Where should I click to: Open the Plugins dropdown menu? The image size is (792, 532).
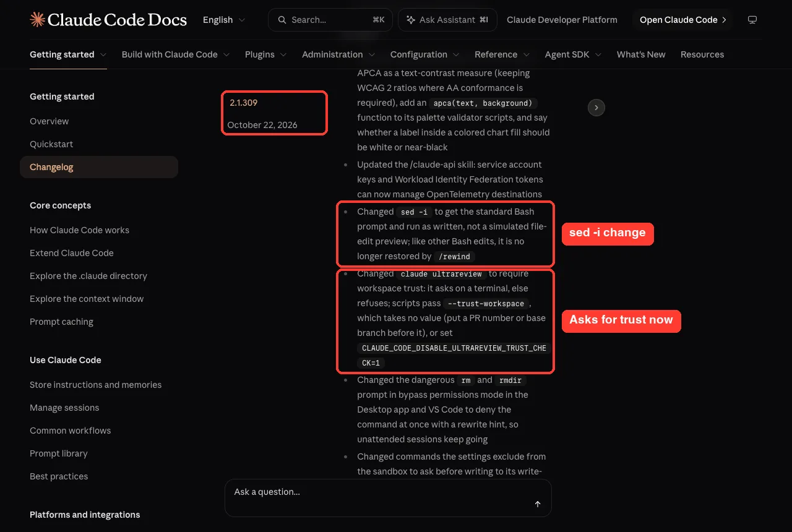click(266, 54)
